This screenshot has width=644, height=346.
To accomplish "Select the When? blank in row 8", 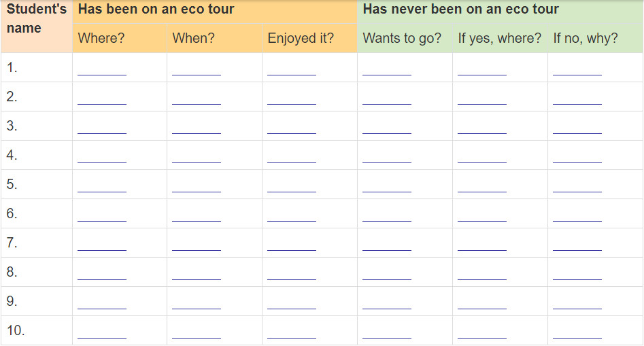I will pos(197,275).
